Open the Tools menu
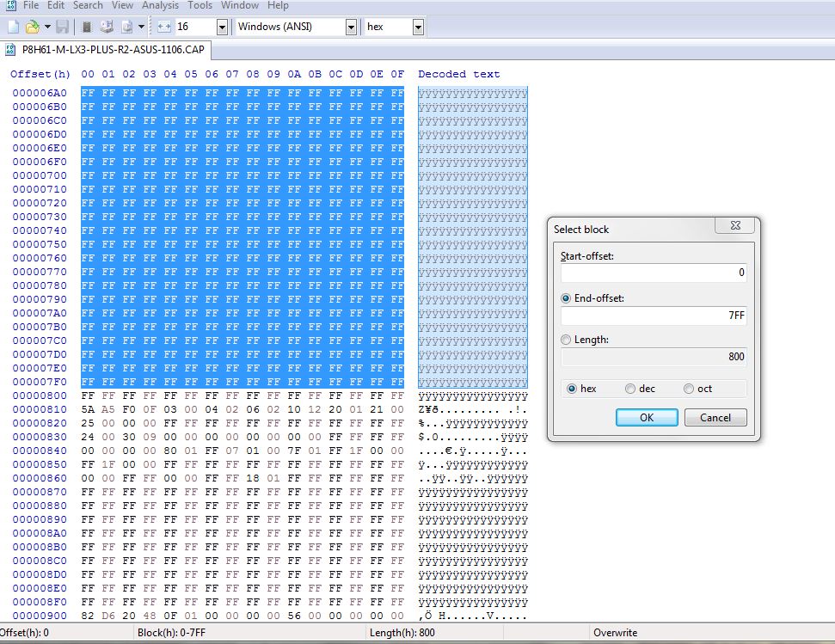 (x=200, y=5)
